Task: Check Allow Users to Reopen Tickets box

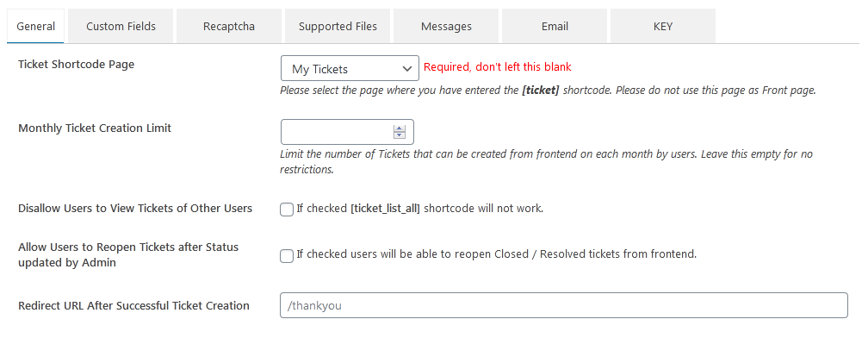Action: click(287, 255)
